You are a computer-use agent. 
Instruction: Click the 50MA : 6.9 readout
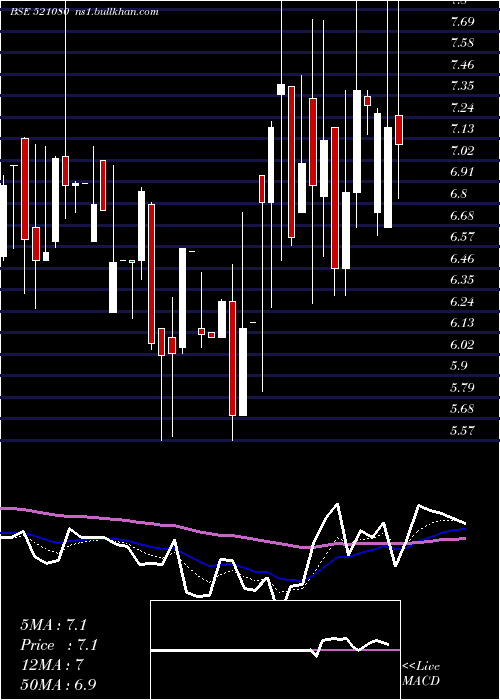58,685
